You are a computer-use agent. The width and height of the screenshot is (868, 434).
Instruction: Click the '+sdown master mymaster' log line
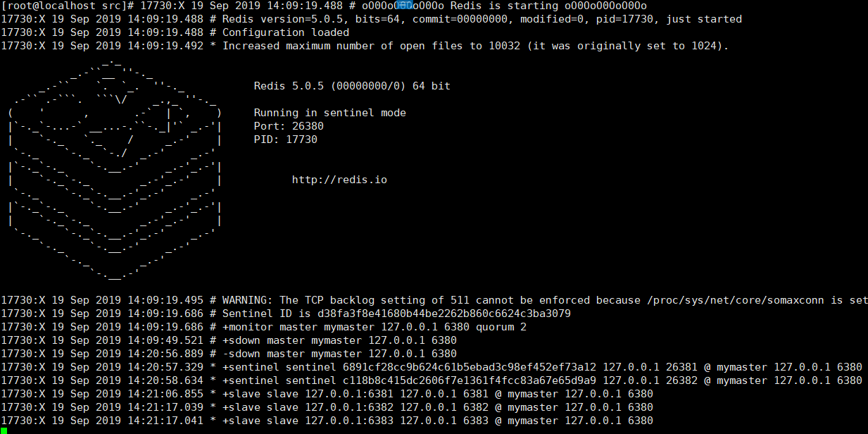[x=229, y=340]
